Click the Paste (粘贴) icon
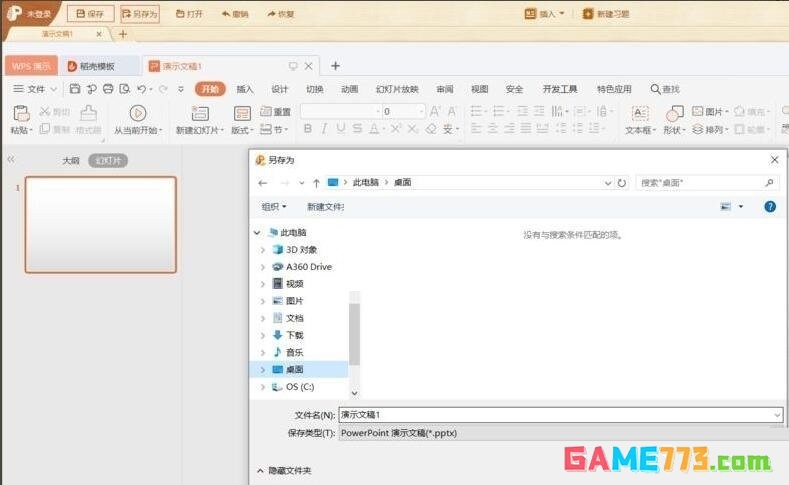The width and height of the screenshot is (789, 485). 21,114
